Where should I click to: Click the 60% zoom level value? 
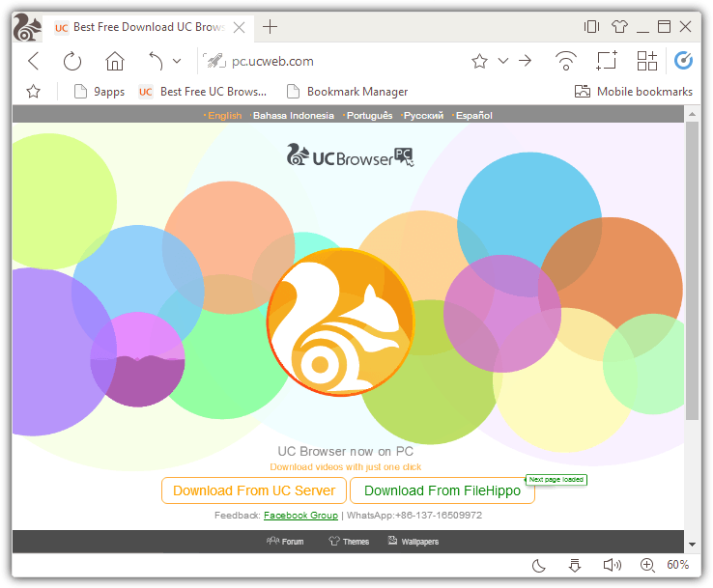[677, 565]
